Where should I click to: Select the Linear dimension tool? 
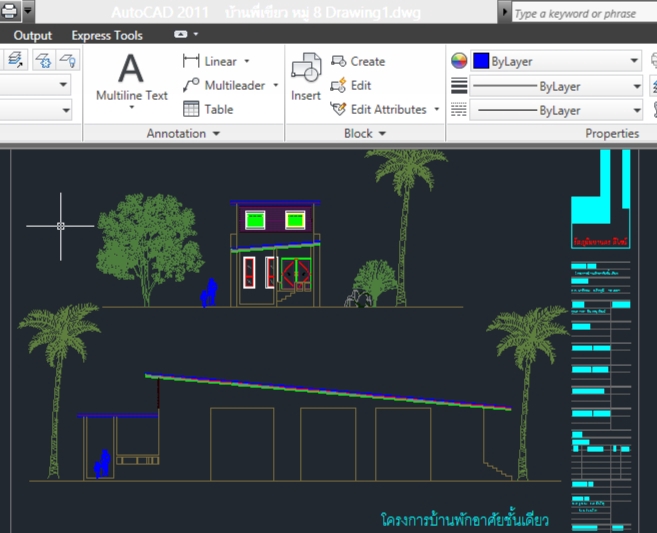point(210,61)
